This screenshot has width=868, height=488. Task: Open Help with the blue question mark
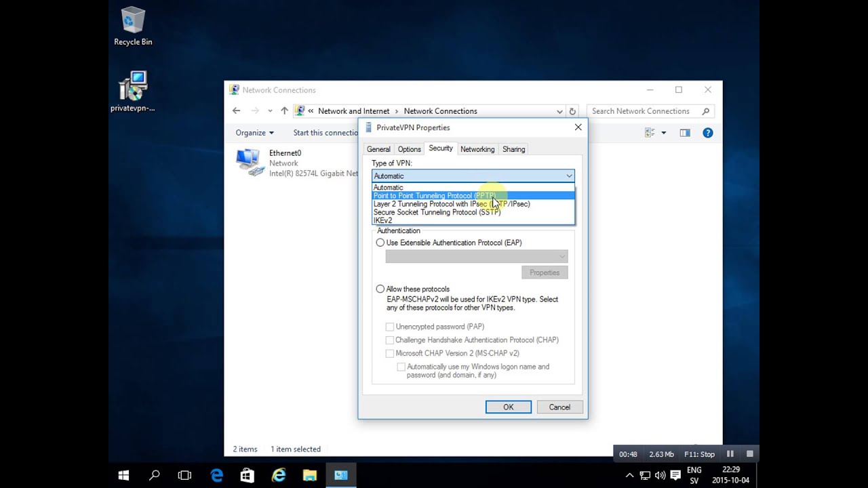708,133
